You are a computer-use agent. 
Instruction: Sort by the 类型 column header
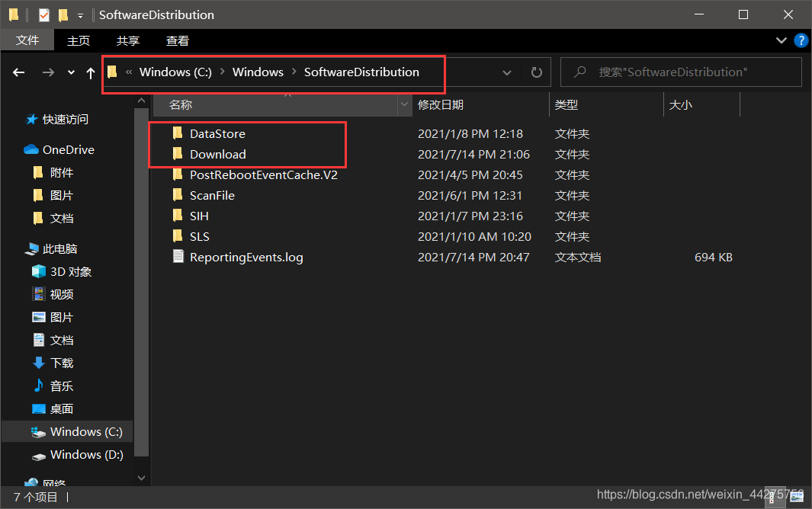(x=606, y=105)
